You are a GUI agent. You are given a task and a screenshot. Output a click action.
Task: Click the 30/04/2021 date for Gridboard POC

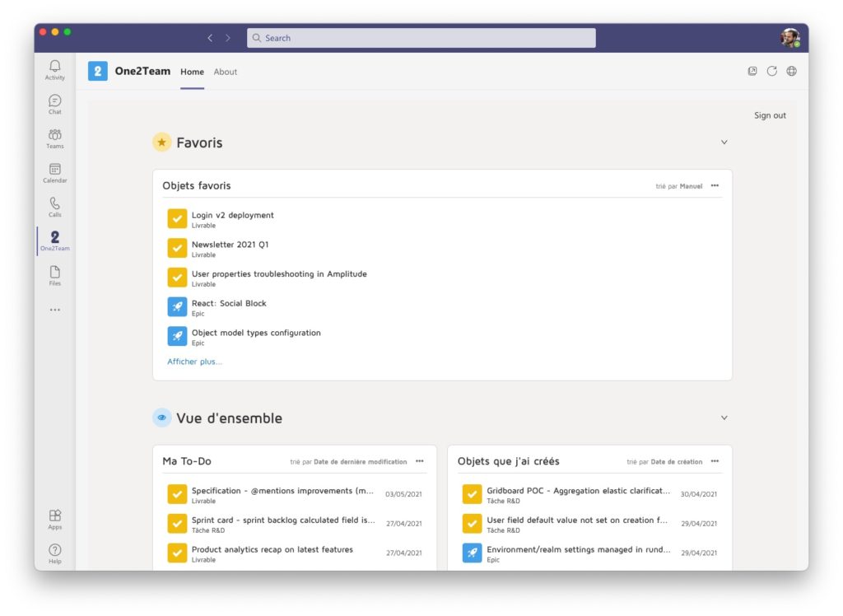[698, 494]
